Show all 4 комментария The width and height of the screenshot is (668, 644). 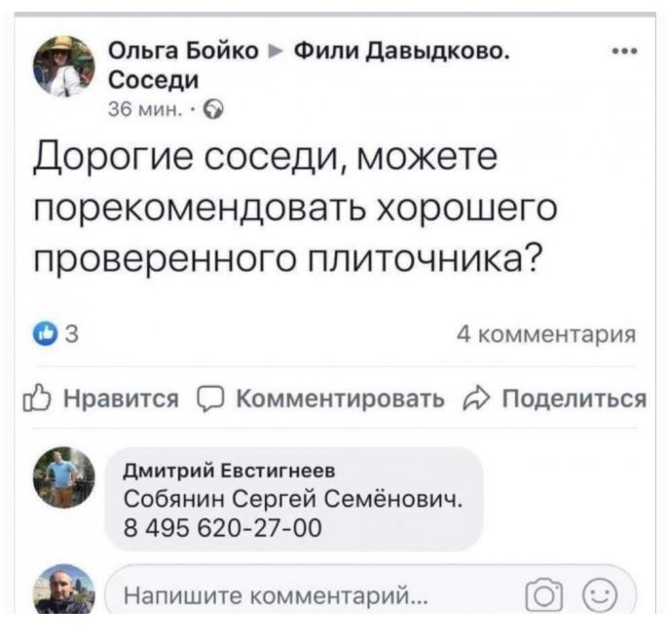[x=546, y=334]
